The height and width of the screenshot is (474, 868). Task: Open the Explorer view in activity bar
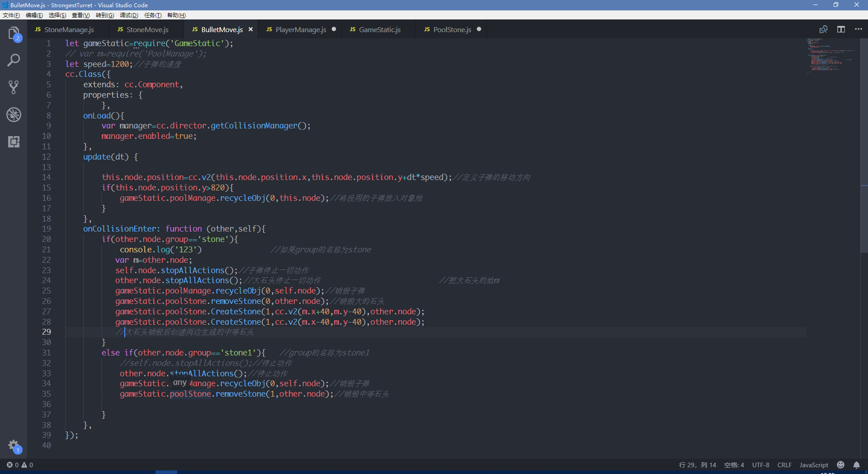(x=14, y=33)
